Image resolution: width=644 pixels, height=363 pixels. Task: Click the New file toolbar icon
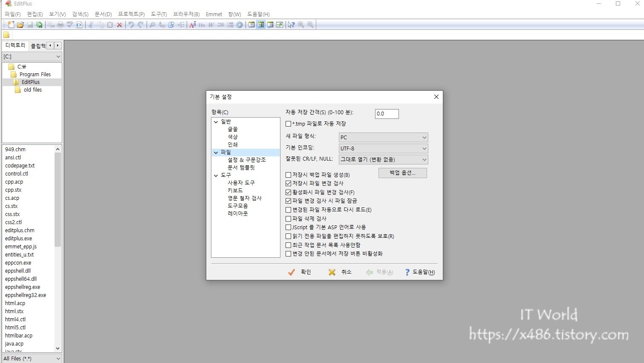click(11, 25)
